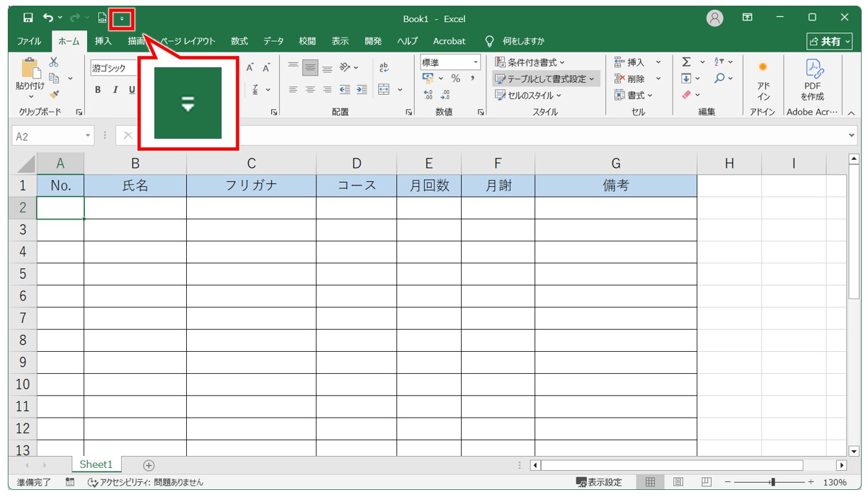Center text horizontally in the cell
The height and width of the screenshot is (497, 868).
click(x=310, y=89)
